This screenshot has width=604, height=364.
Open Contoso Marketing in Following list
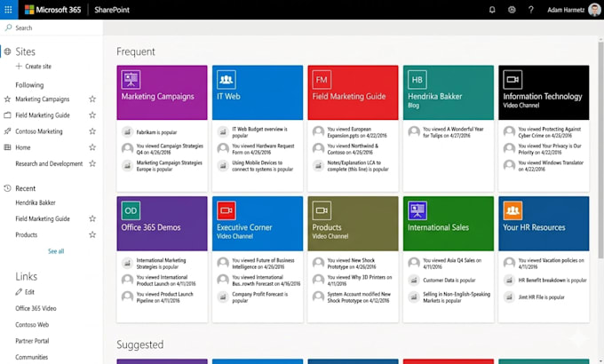click(39, 131)
